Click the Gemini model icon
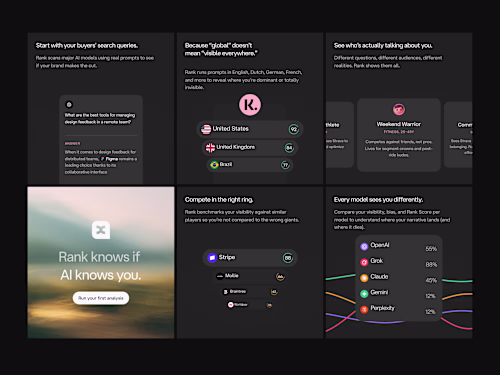The image size is (500, 375). click(x=364, y=293)
